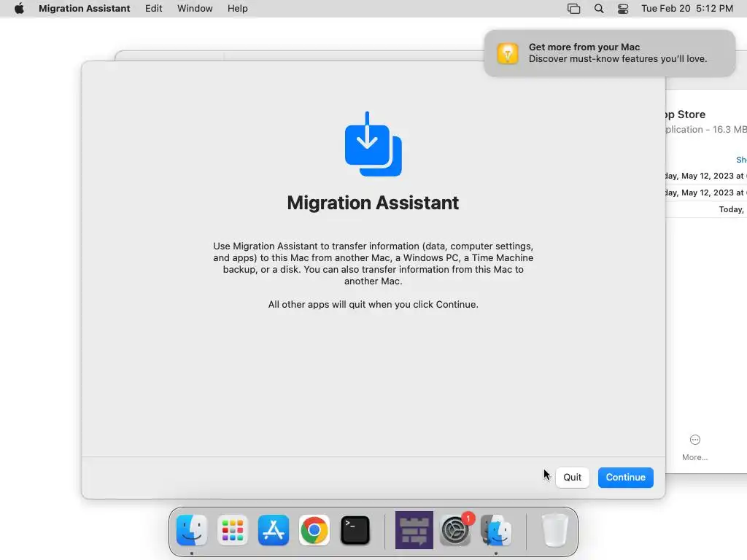Click the More… icon in background window
This screenshot has width=747, height=560.
click(x=695, y=440)
